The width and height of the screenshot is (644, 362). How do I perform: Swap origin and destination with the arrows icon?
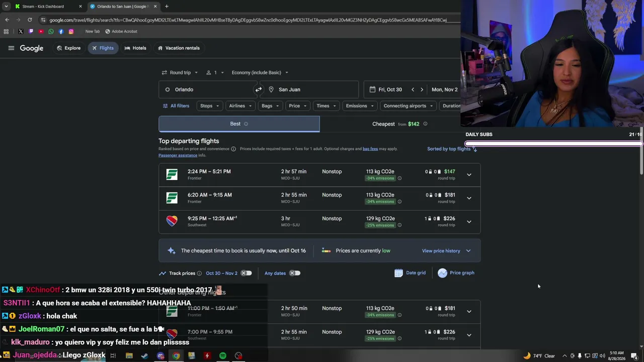click(259, 89)
